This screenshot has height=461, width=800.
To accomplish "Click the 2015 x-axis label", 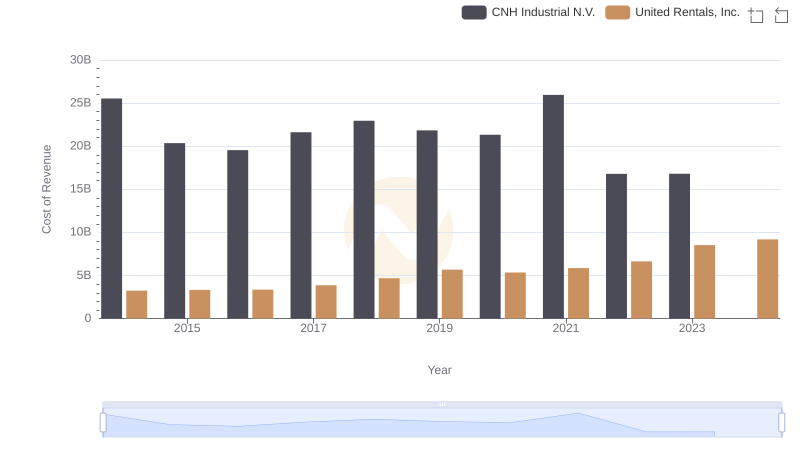I will pos(187,328).
